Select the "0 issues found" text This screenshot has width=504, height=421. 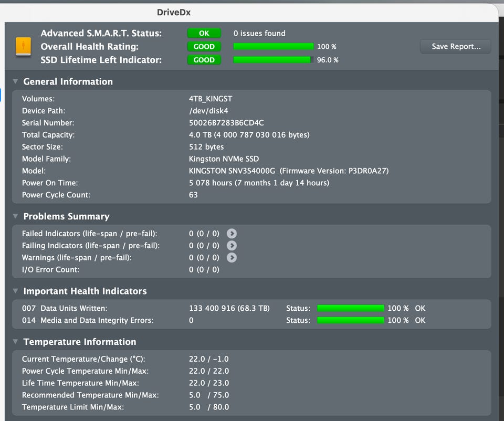click(x=259, y=34)
